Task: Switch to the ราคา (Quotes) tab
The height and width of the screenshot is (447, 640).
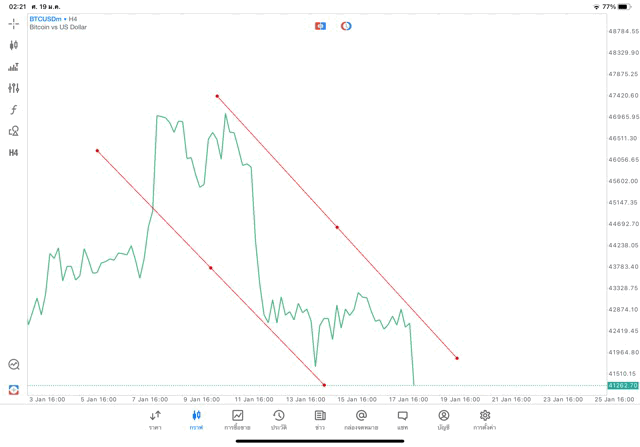Action: pos(155,419)
